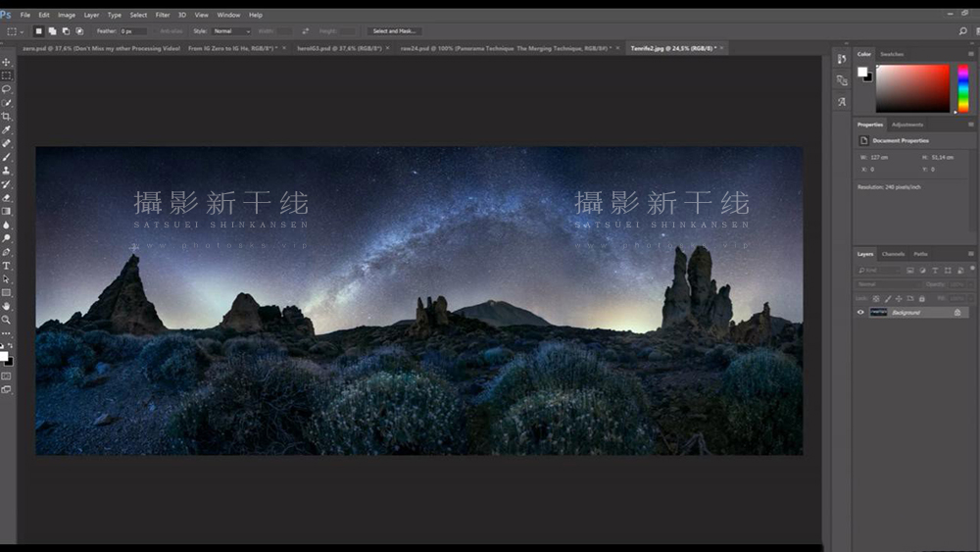Open the Layers panel options menu
The height and width of the screenshot is (552, 980).
(x=970, y=254)
